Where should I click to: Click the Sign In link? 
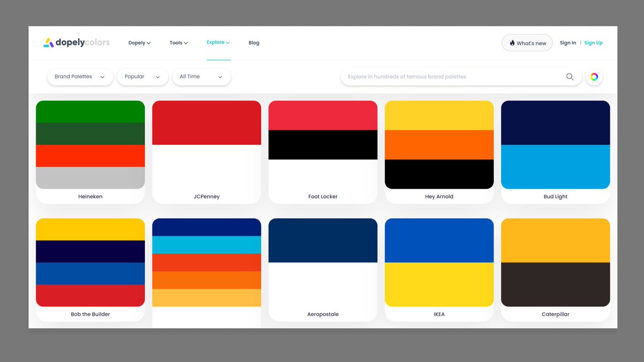[568, 43]
